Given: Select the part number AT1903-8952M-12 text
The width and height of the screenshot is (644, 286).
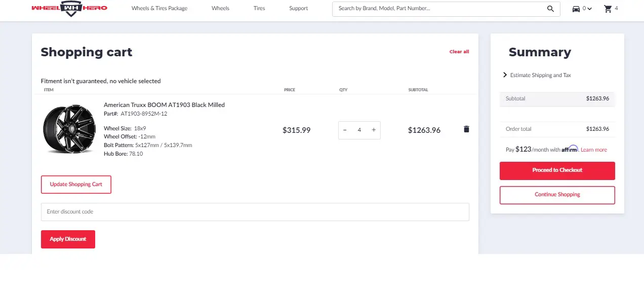Looking at the screenshot, I should pyautogui.click(x=144, y=114).
